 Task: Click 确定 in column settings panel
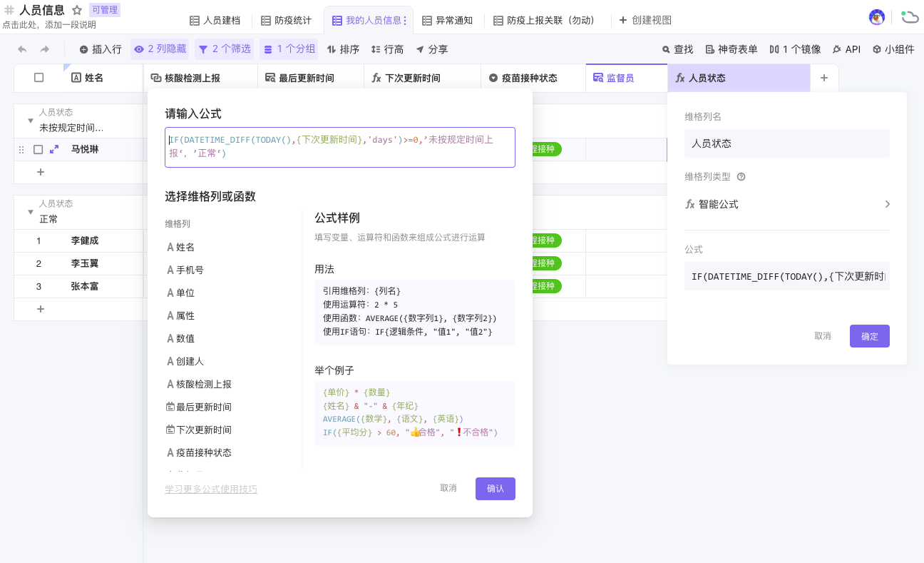point(870,336)
